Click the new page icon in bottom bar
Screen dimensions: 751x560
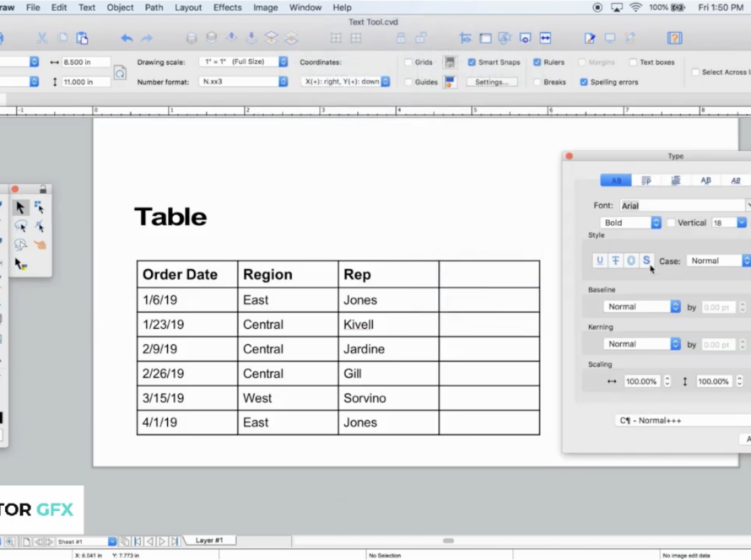pyautogui.click(x=26, y=541)
